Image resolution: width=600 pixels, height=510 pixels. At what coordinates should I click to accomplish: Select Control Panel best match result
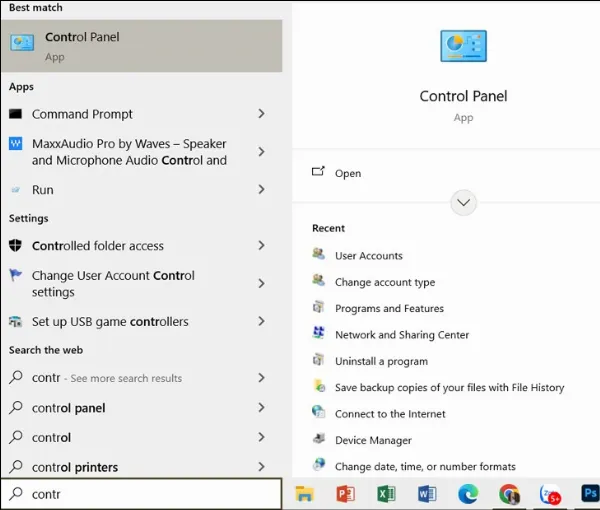[x=141, y=46]
